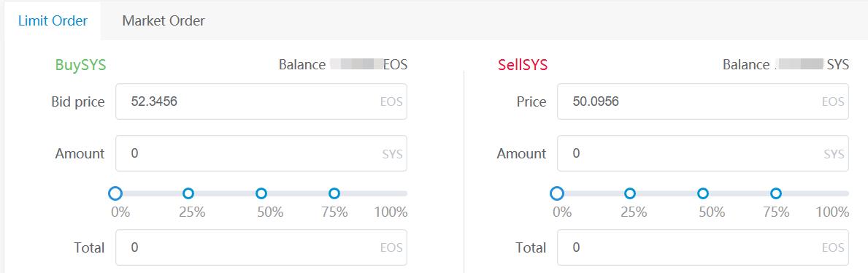Focus the SellSYS Amount field
868x273 pixels.
pos(703,153)
